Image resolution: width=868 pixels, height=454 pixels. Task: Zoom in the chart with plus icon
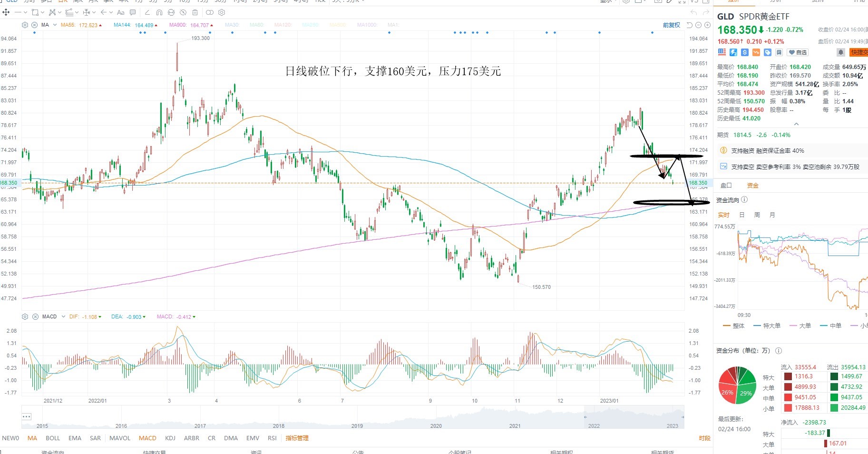click(707, 25)
